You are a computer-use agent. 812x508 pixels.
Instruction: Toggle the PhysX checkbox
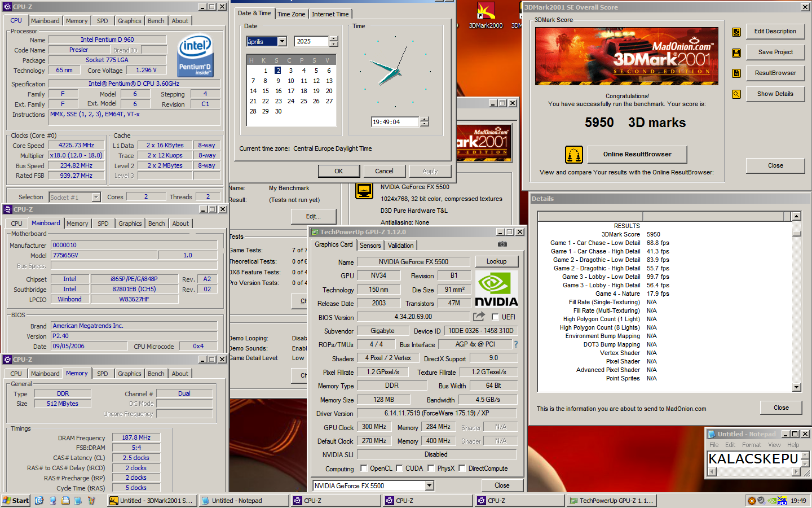tap(431, 468)
